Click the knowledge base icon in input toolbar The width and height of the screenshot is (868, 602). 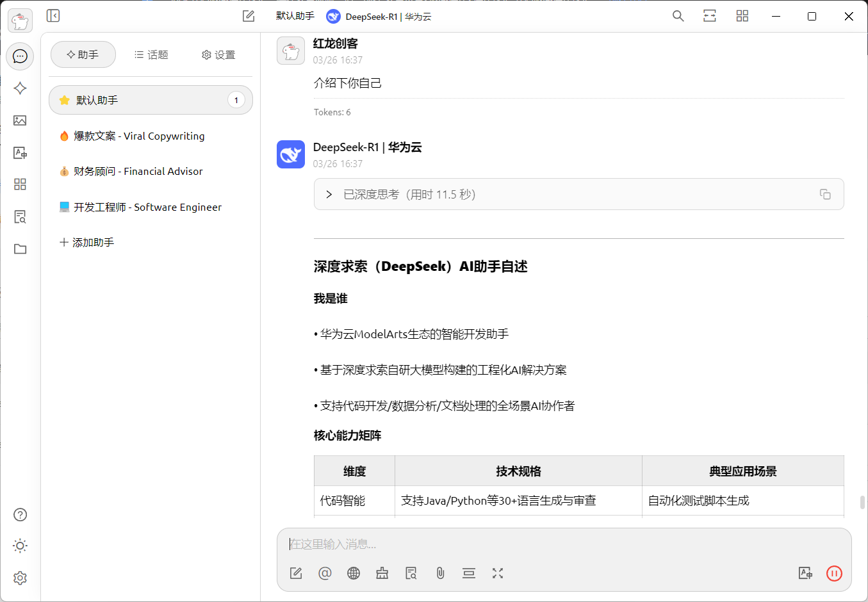coord(411,573)
